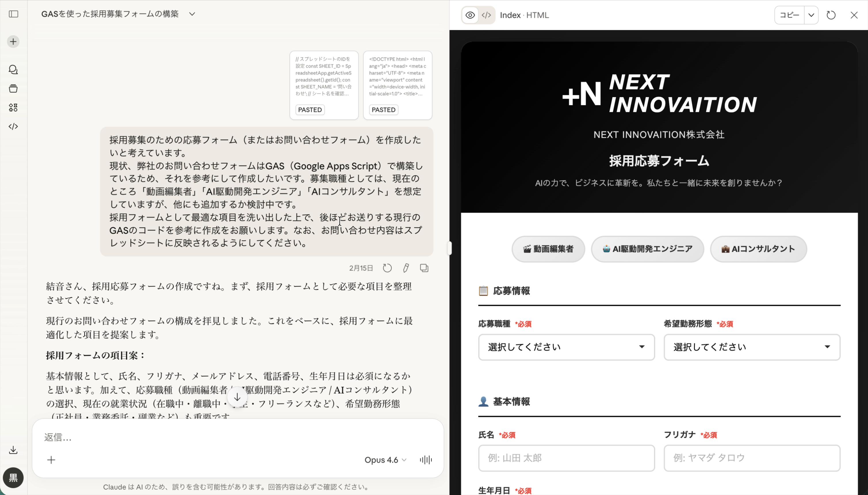Select the 動画編集者 job button

[548, 249]
